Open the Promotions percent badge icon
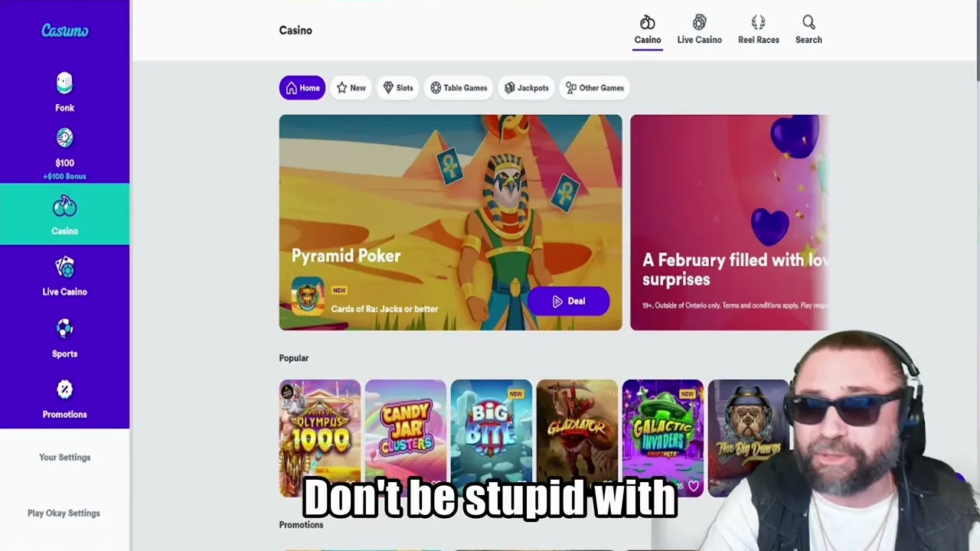 click(x=64, y=390)
